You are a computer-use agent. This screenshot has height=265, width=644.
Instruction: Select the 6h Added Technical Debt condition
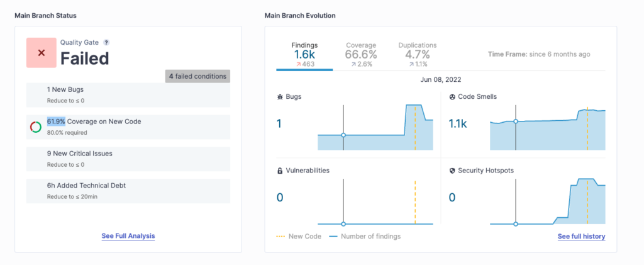tap(128, 191)
